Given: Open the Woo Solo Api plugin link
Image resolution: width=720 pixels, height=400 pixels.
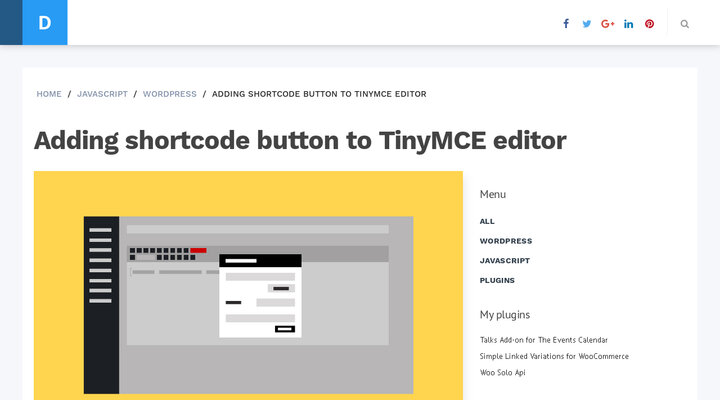Looking at the screenshot, I should [x=502, y=372].
